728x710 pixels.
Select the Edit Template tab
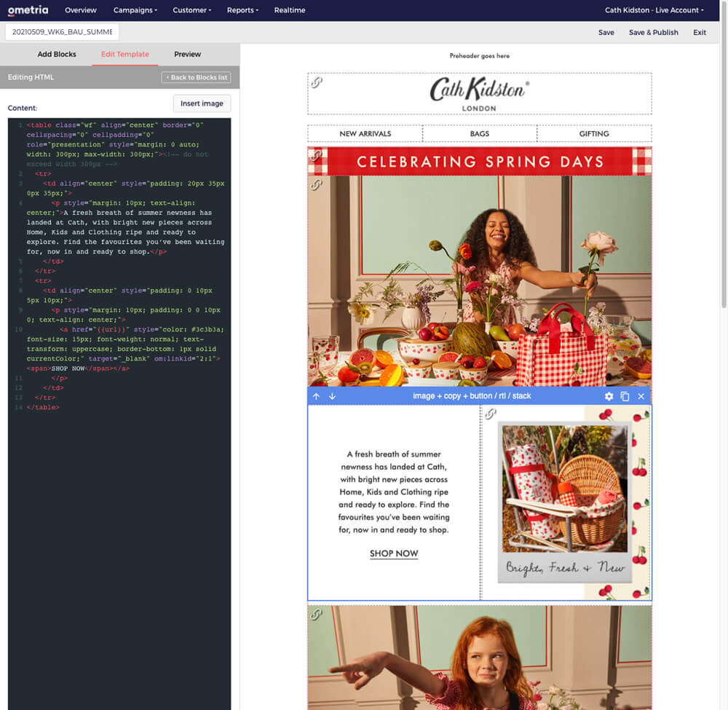click(x=125, y=54)
